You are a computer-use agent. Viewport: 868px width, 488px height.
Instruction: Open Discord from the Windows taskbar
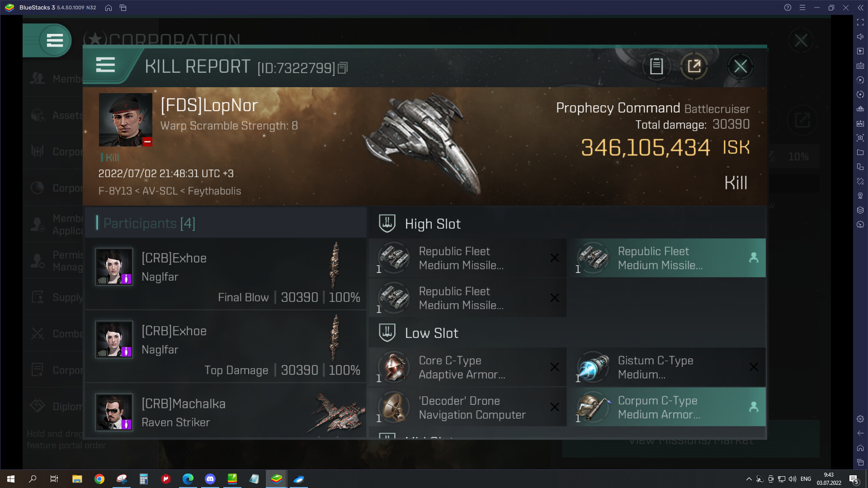(210, 479)
